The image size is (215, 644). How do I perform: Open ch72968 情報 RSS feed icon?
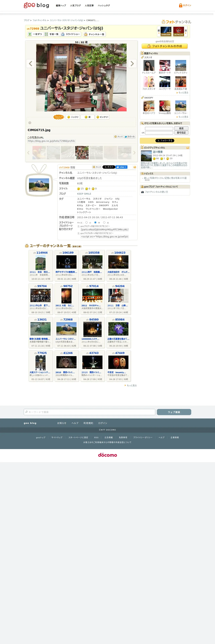(x=135, y=167)
